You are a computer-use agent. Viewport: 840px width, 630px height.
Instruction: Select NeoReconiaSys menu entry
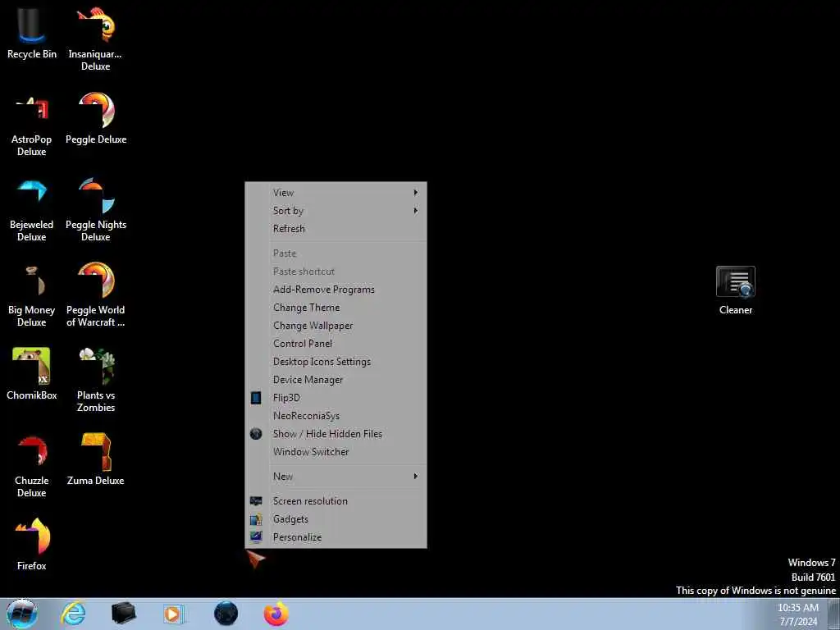[x=336, y=416]
